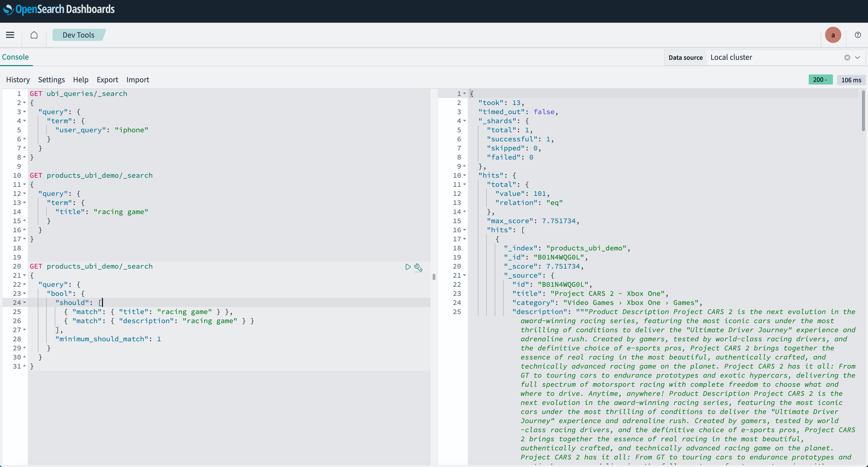This screenshot has width=868, height=467.
Task: Clear the Local cluster data source selection
Action: pos(847,58)
